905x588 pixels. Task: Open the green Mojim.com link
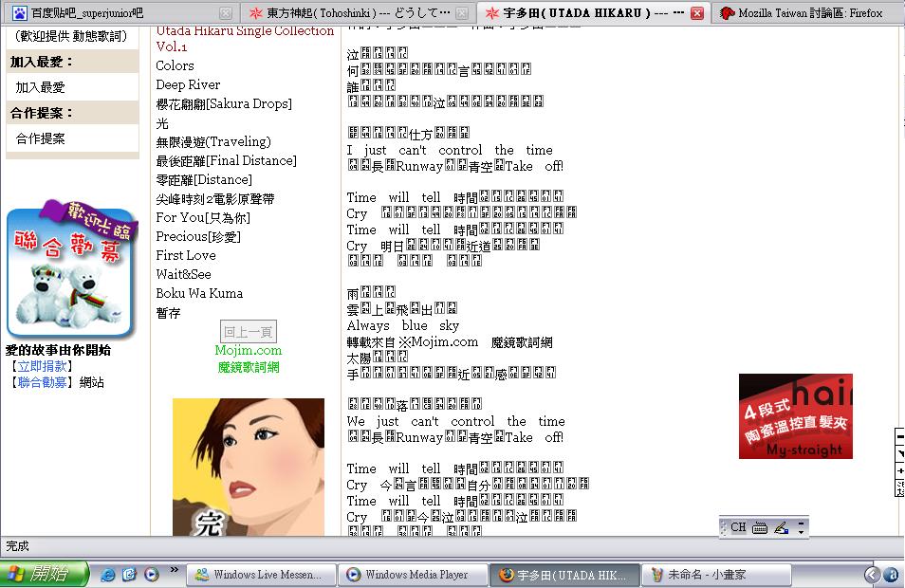click(x=249, y=350)
